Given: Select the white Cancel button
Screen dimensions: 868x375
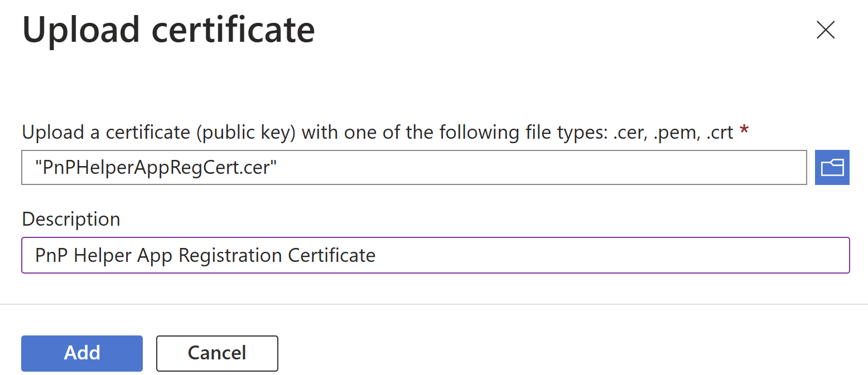Looking at the screenshot, I should (217, 353).
